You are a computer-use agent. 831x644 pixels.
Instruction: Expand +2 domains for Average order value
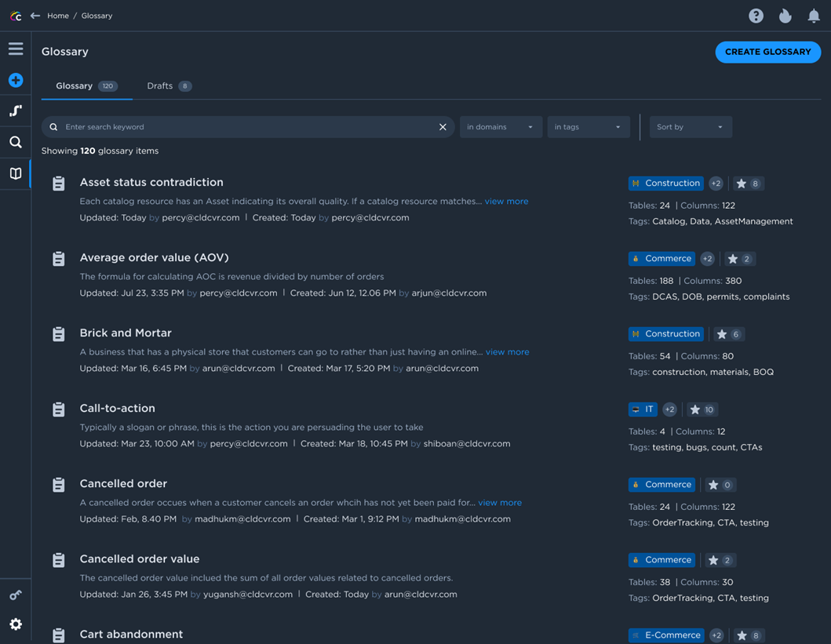point(708,259)
